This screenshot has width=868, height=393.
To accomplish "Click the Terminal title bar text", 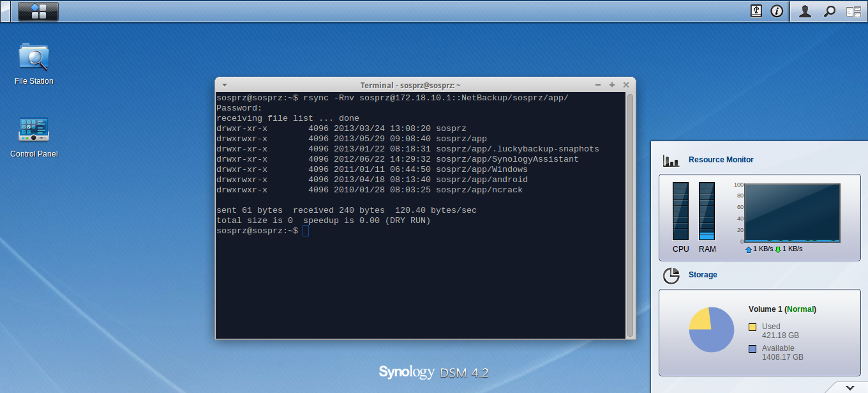I will [410, 85].
